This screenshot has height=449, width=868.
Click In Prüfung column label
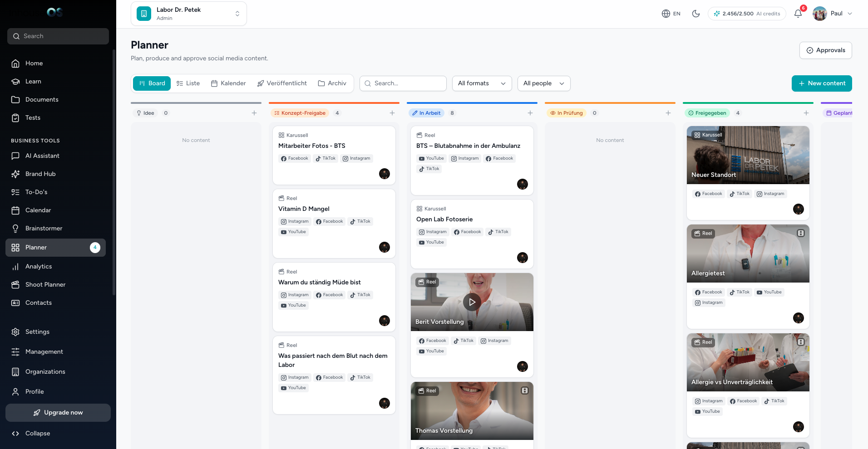567,113
